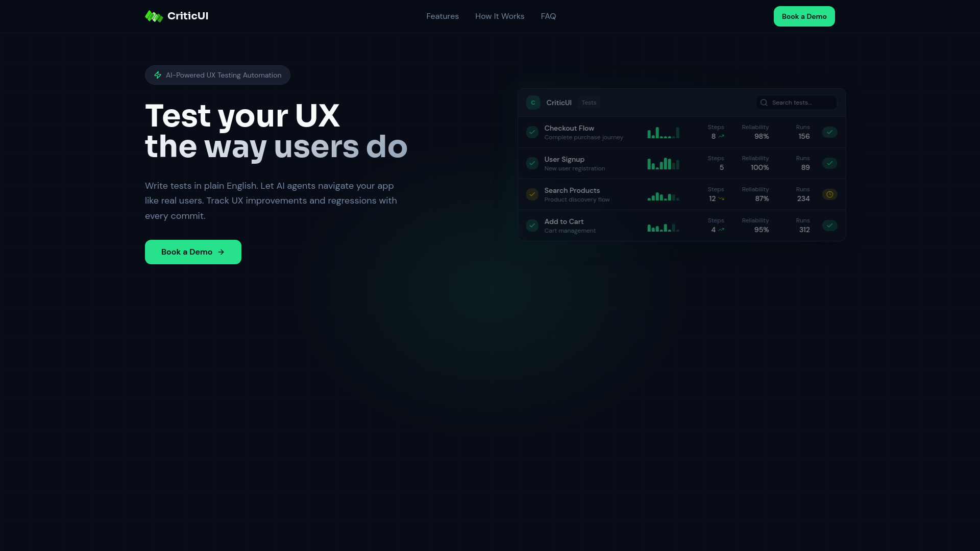Click the magnifier icon in the search tests box

[764, 102]
